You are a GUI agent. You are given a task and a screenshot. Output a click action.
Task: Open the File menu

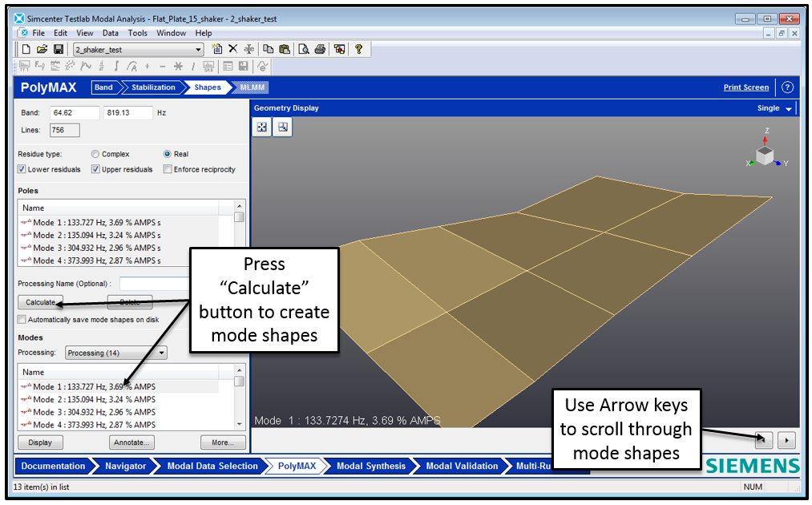(38, 33)
